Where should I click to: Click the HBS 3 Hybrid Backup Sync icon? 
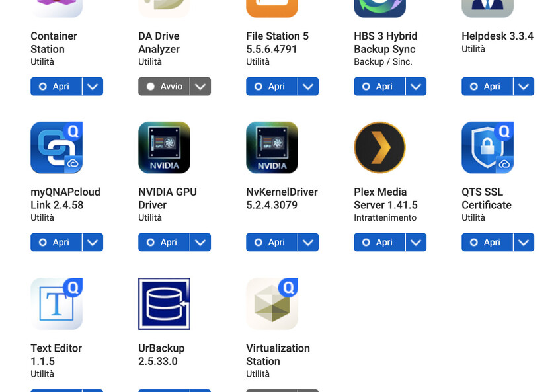click(379, 9)
